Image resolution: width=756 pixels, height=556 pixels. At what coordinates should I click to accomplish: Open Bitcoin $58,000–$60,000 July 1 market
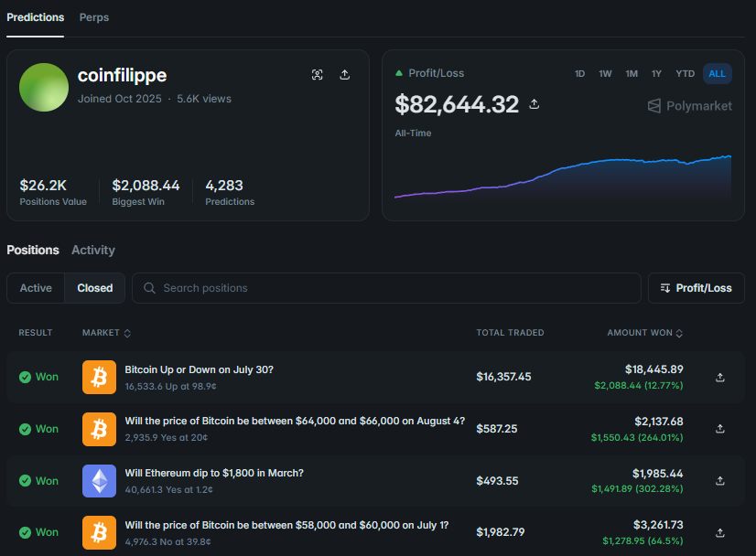coord(286,525)
